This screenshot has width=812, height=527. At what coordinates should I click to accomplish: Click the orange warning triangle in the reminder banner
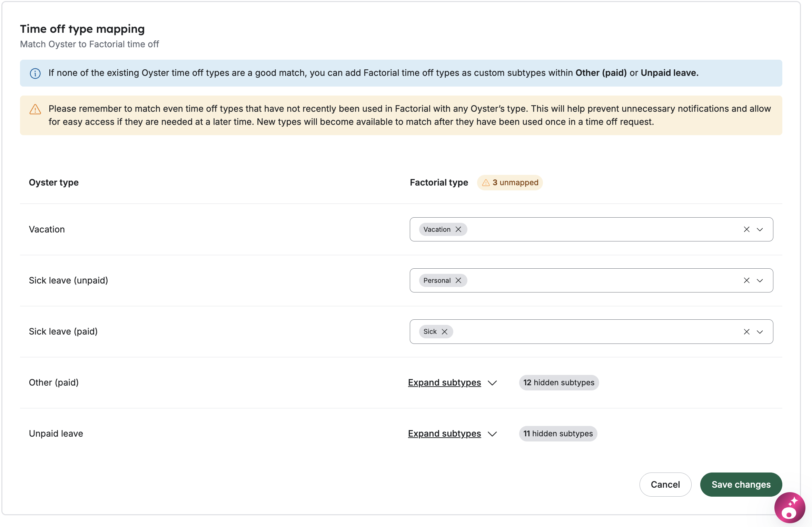[35, 109]
